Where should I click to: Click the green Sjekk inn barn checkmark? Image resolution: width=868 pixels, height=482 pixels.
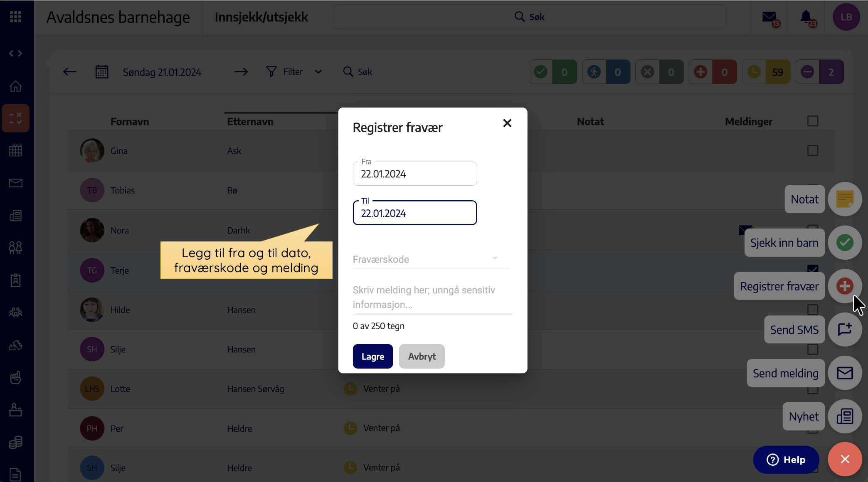pos(845,243)
